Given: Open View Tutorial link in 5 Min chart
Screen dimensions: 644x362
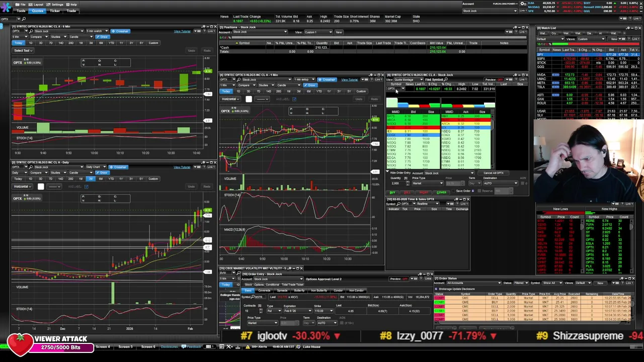Looking at the screenshot, I should (182, 31).
